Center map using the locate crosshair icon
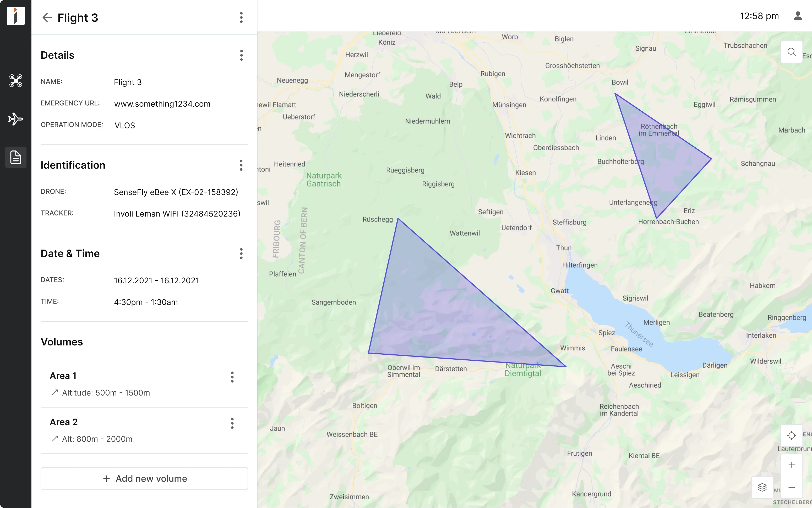 [791, 435]
